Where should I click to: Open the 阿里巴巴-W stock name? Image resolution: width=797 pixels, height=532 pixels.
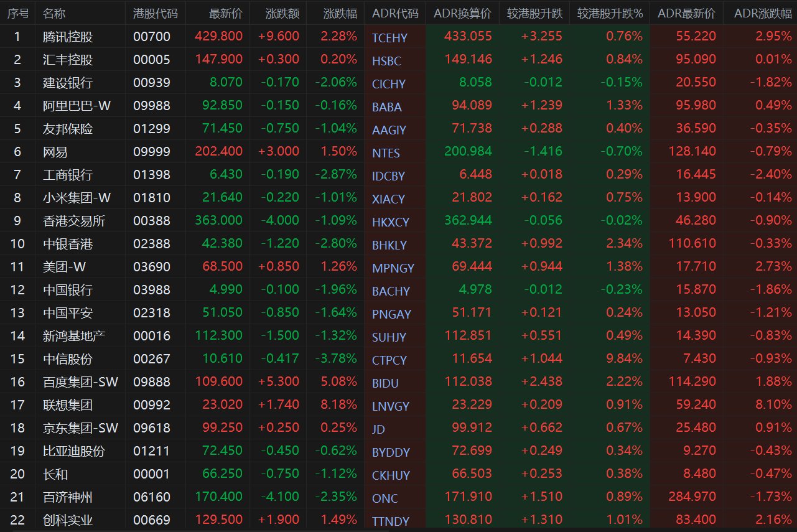coord(77,106)
